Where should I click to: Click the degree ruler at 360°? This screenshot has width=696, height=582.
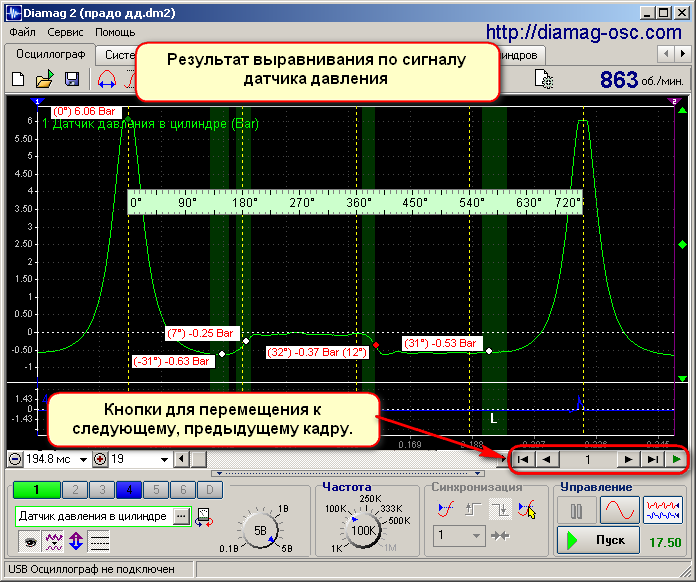tap(358, 202)
